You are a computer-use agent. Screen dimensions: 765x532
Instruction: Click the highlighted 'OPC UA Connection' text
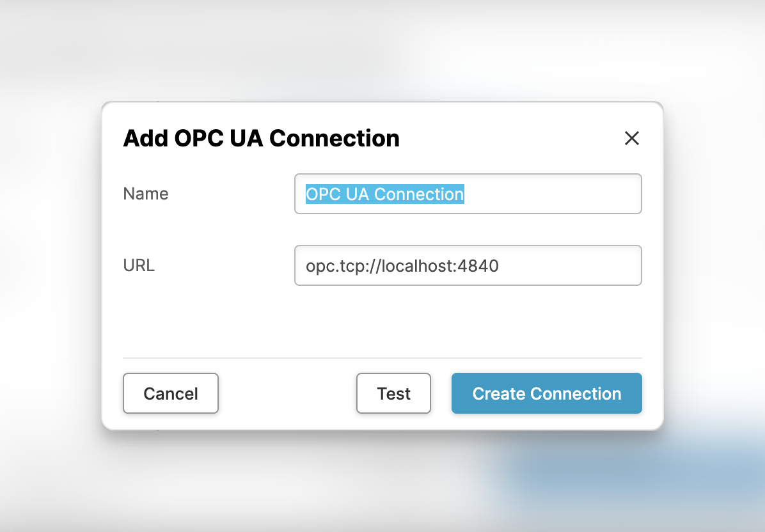click(x=384, y=194)
